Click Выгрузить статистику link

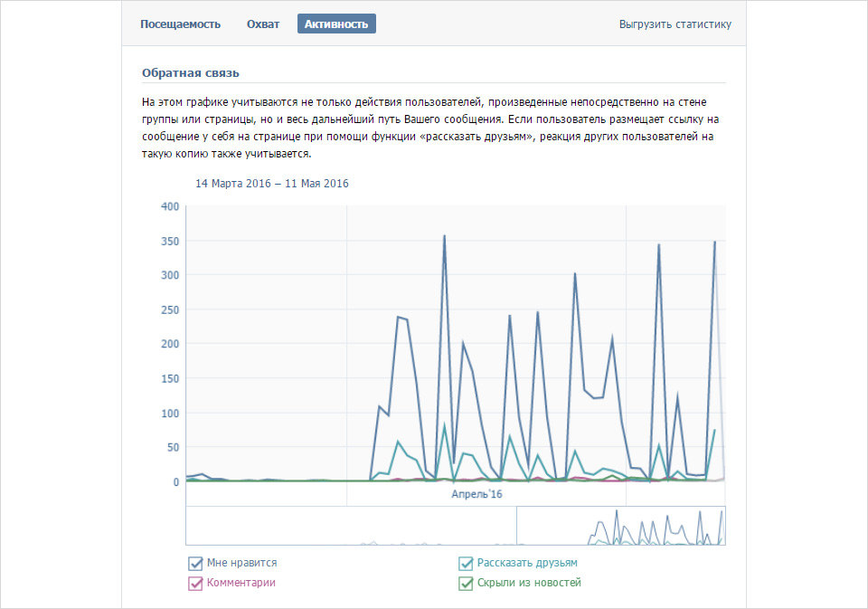pyautogui.click(x=675, y=24)
